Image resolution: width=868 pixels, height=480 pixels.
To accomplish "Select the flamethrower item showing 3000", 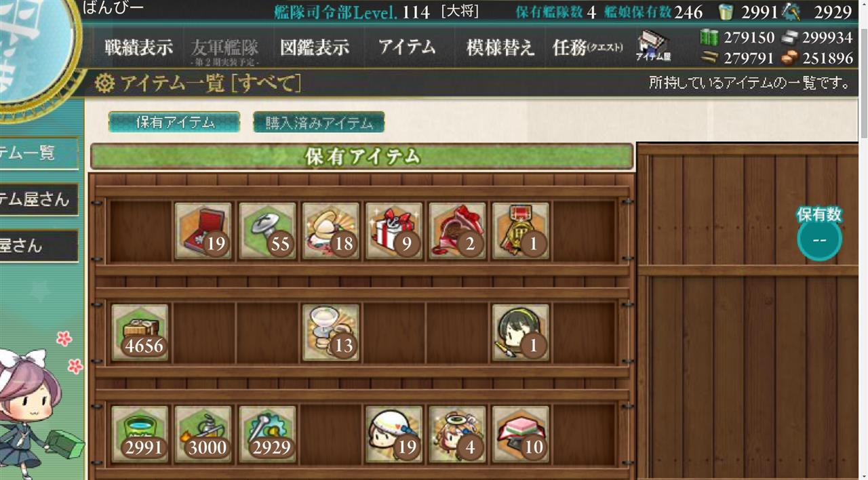I will pyautogui.click(x=203, y=434).
